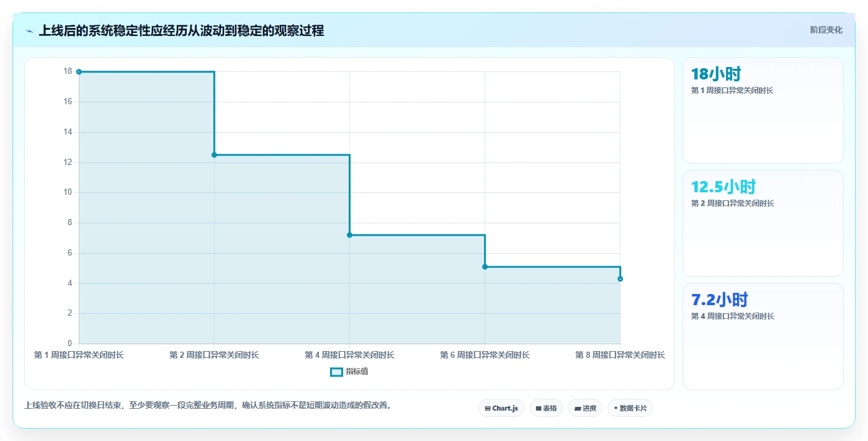
Task: Click the 第 2 周 data point at 12.5
Action: 214,155
